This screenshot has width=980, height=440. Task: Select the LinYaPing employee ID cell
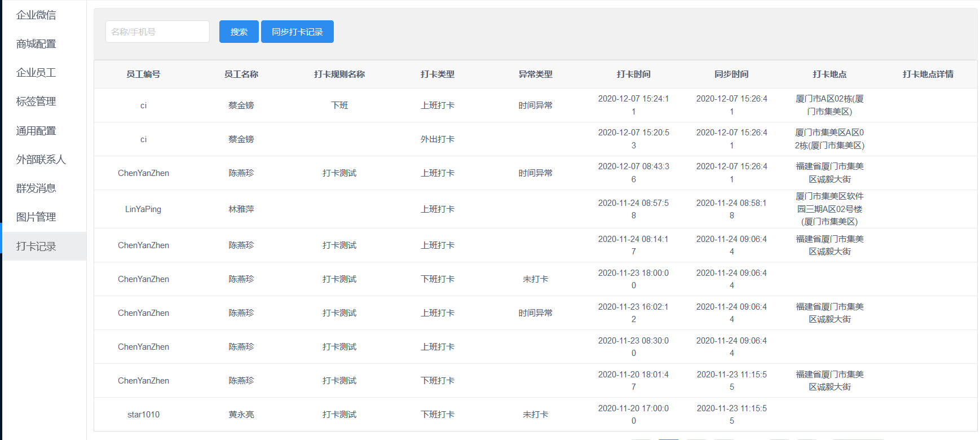coord(143,209)
